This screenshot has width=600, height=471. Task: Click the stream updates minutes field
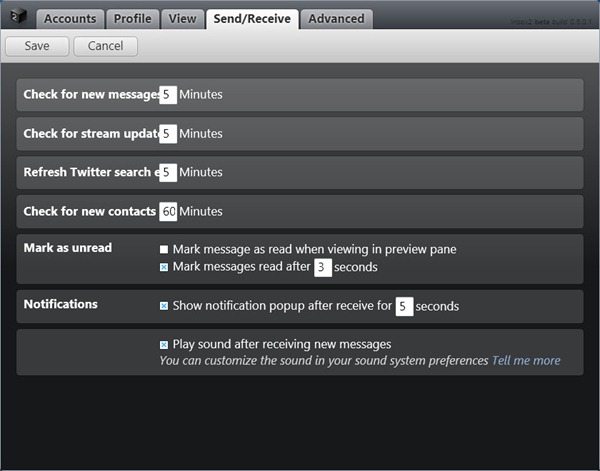[x=168, y=134]
